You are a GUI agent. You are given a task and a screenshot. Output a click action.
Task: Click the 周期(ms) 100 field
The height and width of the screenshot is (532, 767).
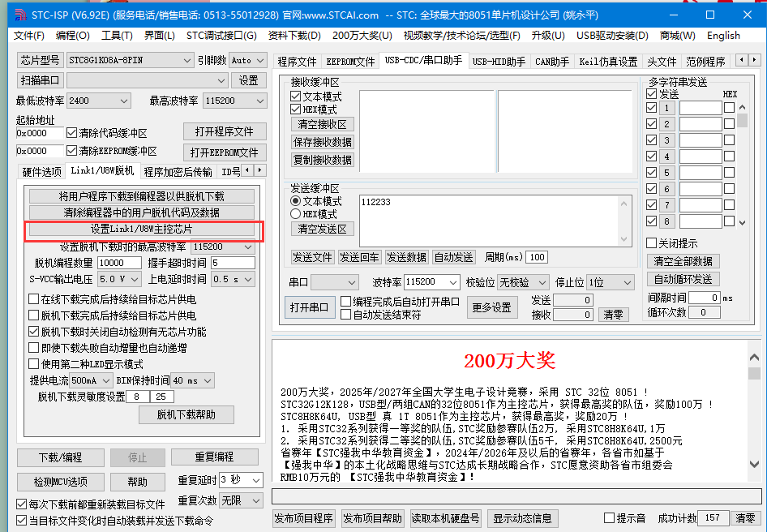point(537,257)
